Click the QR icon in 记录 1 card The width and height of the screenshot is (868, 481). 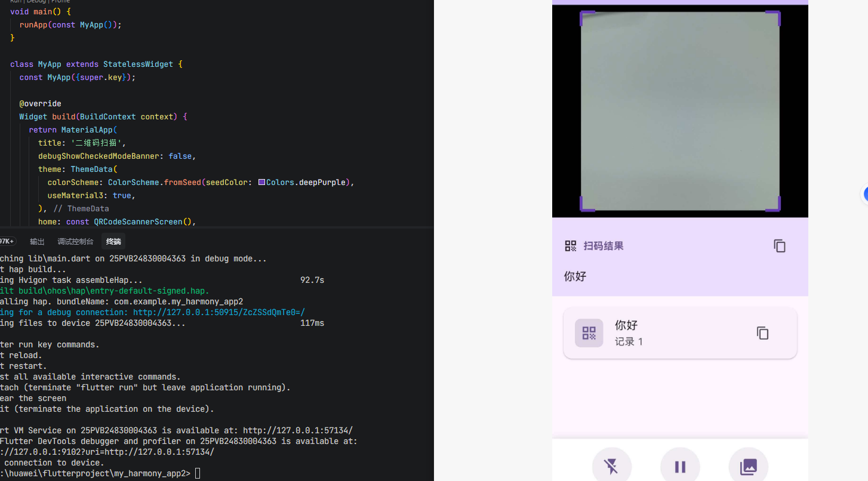coord(589,333)
